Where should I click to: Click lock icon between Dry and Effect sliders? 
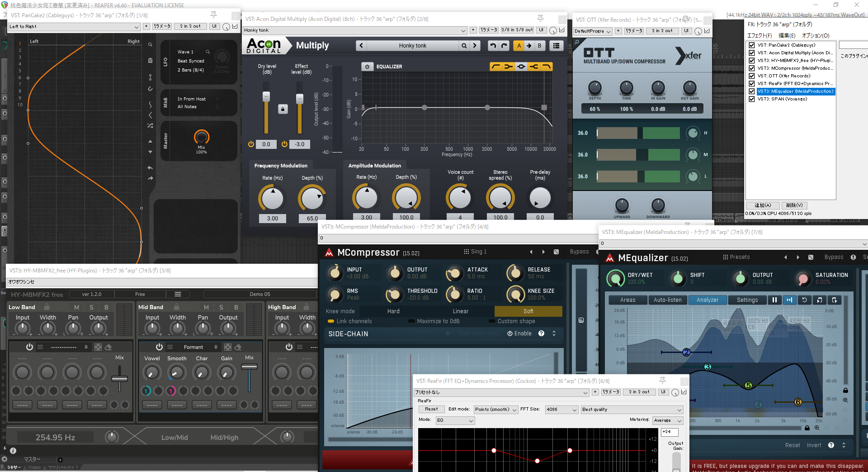click(283, 109)
